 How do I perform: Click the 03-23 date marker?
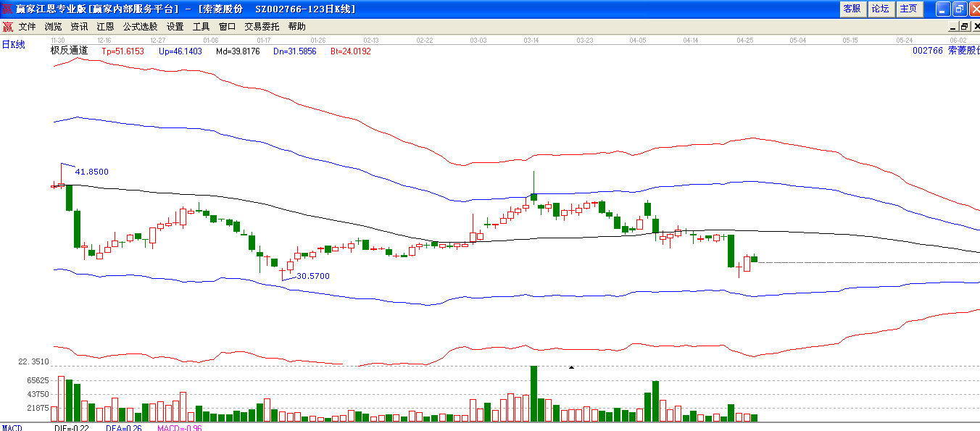(x=585, y=40)
